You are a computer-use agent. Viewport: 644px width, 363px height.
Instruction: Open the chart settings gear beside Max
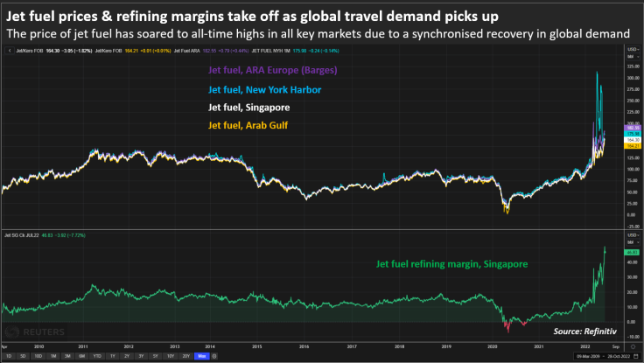(214, 356)
